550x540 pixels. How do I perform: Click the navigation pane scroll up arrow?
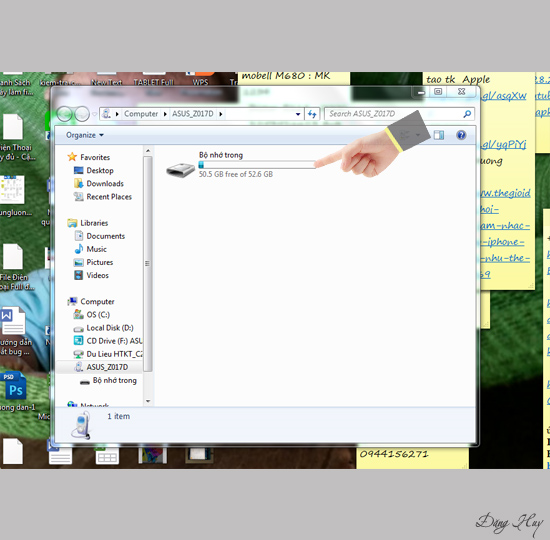148,151
